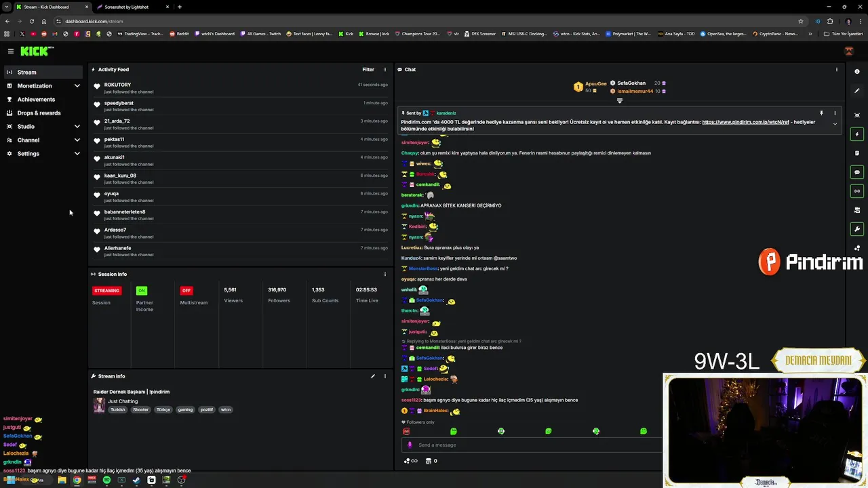
Task: Open the Achievements sidebar item
Action: pos(36,99)
